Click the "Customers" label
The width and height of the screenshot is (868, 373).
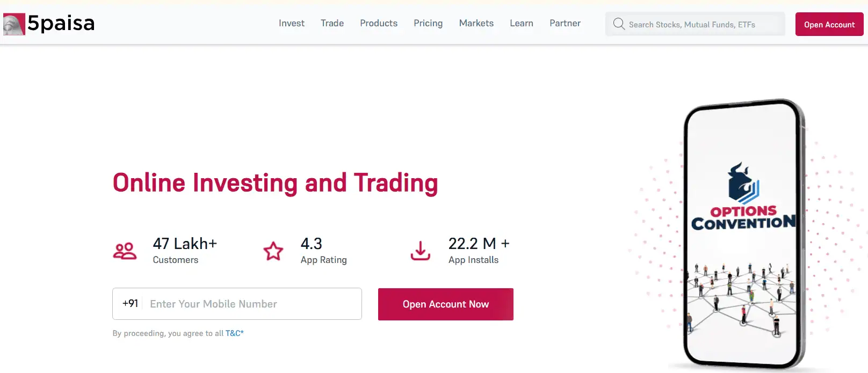tap(176, 260)
